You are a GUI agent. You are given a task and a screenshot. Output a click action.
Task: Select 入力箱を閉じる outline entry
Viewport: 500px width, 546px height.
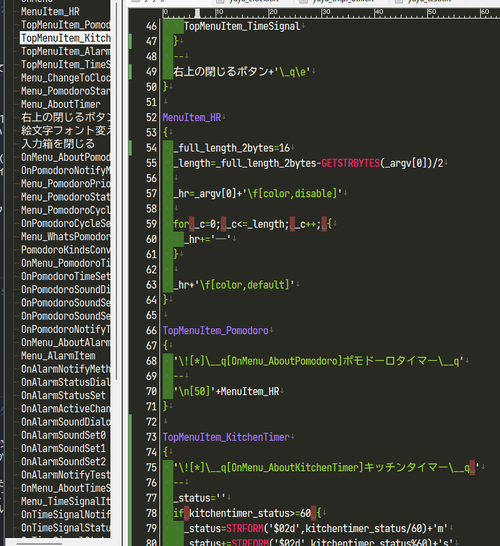coord(58,144)
